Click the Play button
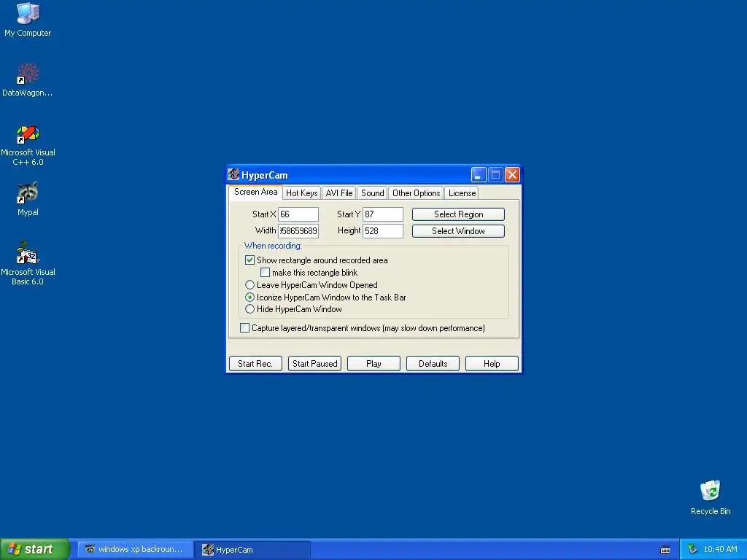This screenshot has width=747, height=560. coord(373,363)
